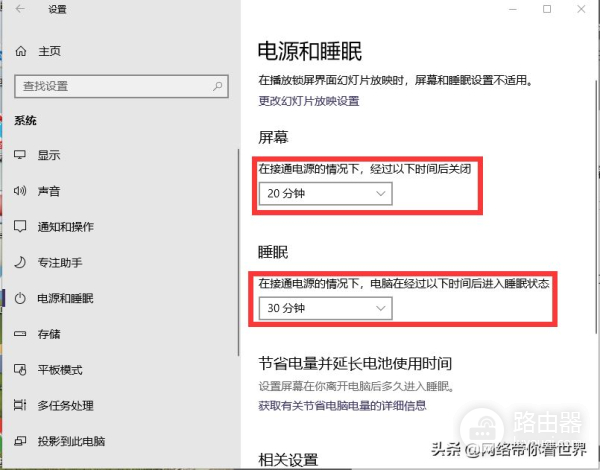600x470 pixels.
Task: Click the magnifier icon in search box
Action: [217, 86]
